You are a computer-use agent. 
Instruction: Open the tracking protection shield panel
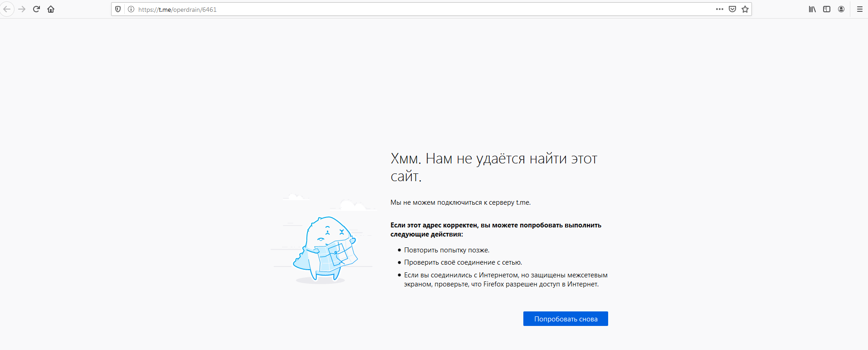118,9
